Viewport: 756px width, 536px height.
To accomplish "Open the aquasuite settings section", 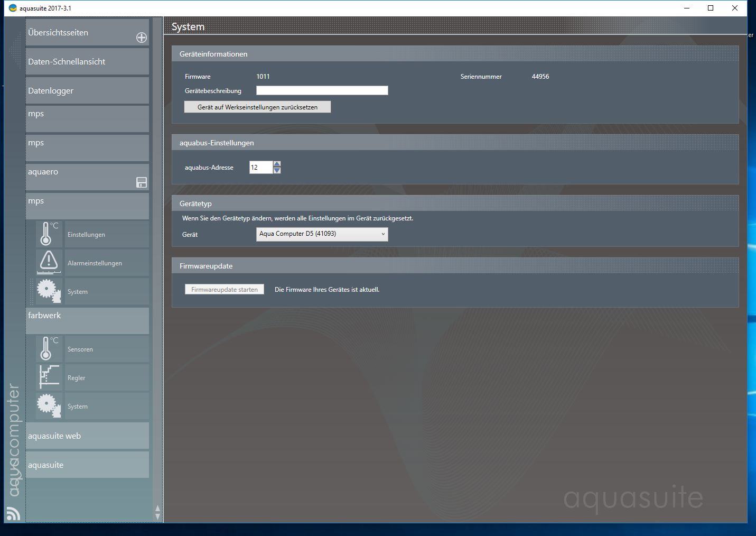I will (87, 465).
